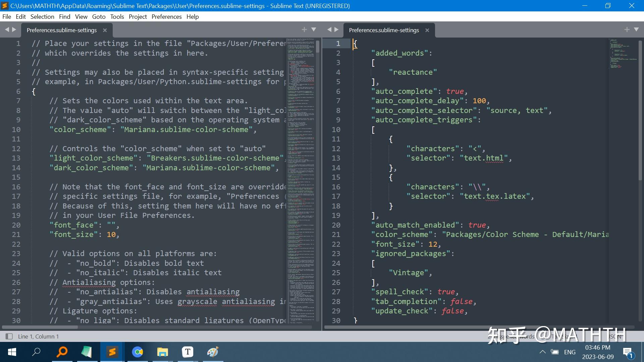Close the right Preferences.sublime-settings tab
This screenshot has height=362, width=644.
(427, 30)
